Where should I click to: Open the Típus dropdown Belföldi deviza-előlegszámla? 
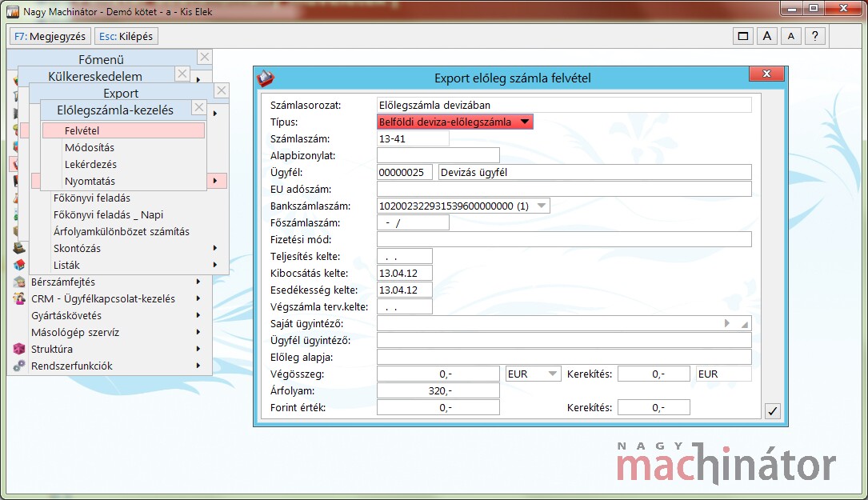click(455, 122)
